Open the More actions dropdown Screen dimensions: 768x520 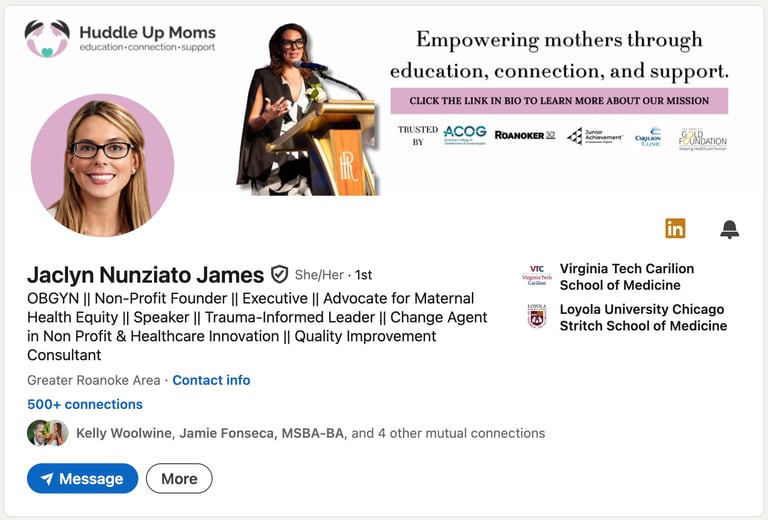click(x=179, y=479)
